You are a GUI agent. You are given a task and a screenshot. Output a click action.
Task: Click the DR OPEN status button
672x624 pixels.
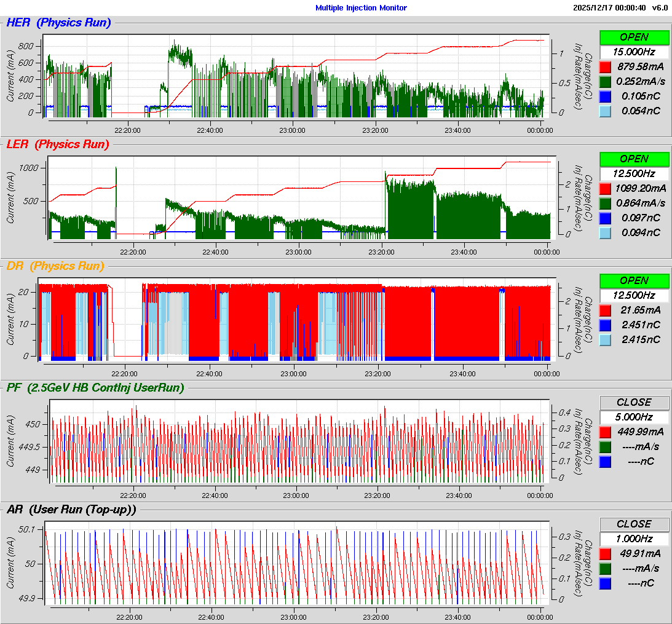pyautogui.click(x=634, y=281)
